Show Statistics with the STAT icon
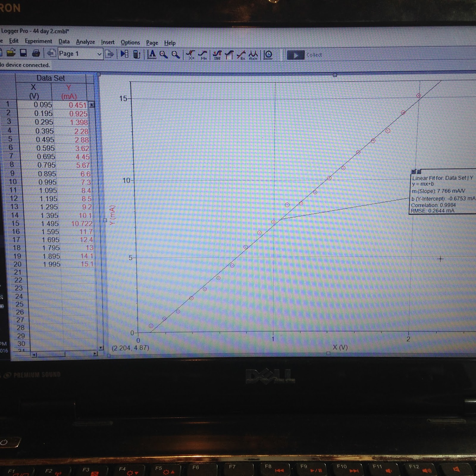476x476 pixels. click(x=217, y=55)
